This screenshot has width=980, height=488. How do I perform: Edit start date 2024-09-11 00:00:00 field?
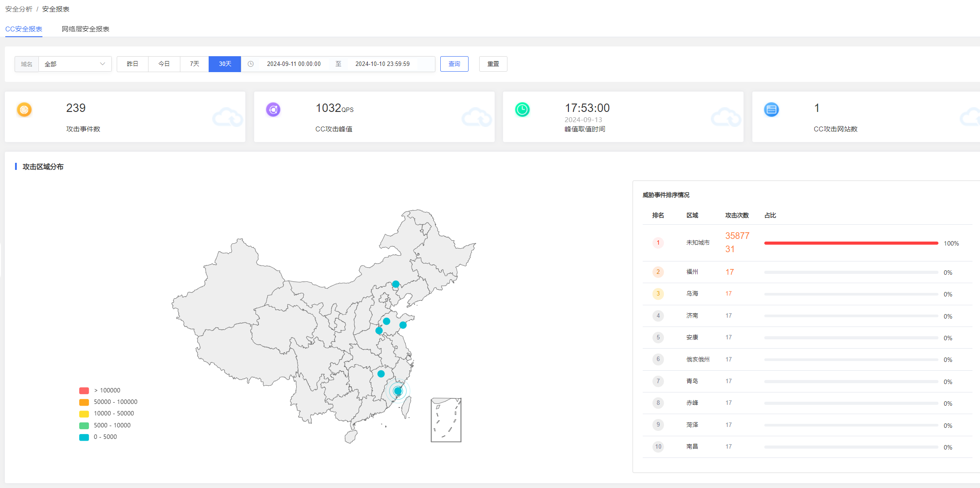coord(294,64)
